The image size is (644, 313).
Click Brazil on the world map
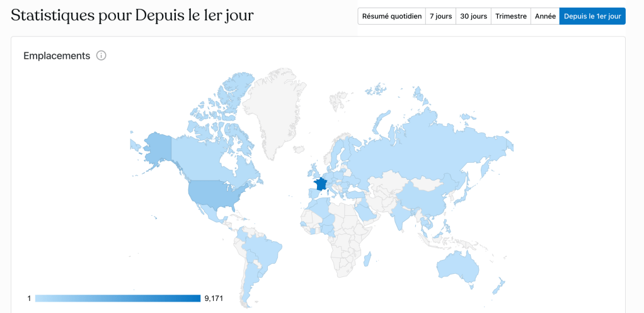[260, 248]
